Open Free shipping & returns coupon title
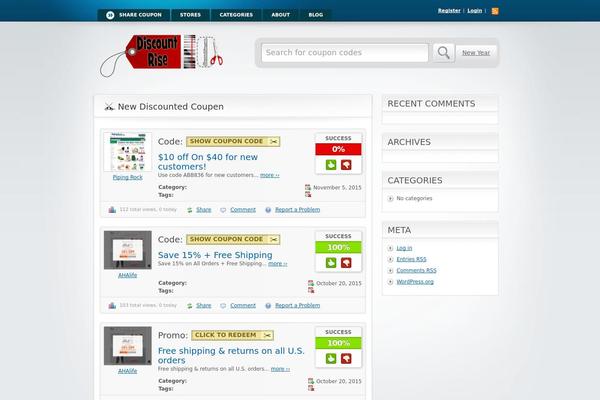This screenshot has height=400, width=600. point(231,355)
